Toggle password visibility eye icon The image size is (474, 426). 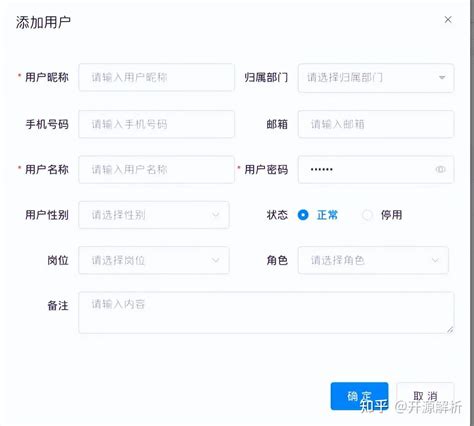440,169
